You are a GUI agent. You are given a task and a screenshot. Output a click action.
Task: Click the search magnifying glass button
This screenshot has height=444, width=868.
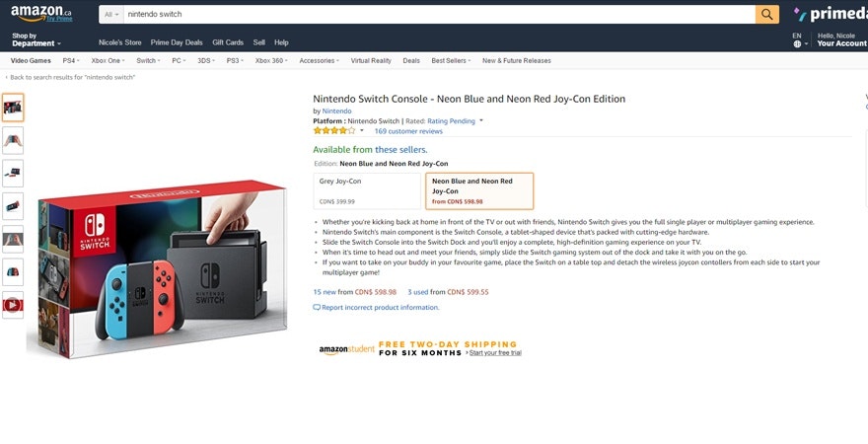(767, 14)
